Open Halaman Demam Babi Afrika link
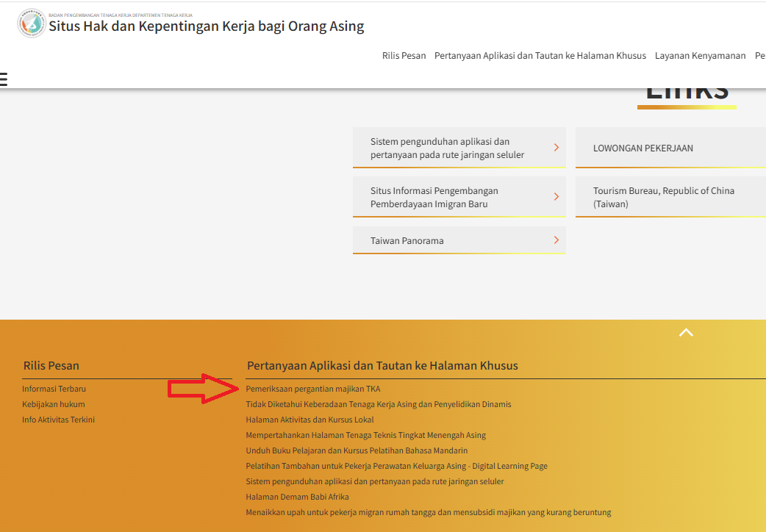Image resolution: width=766 pixels, height=532 pixels. point(297,497)
